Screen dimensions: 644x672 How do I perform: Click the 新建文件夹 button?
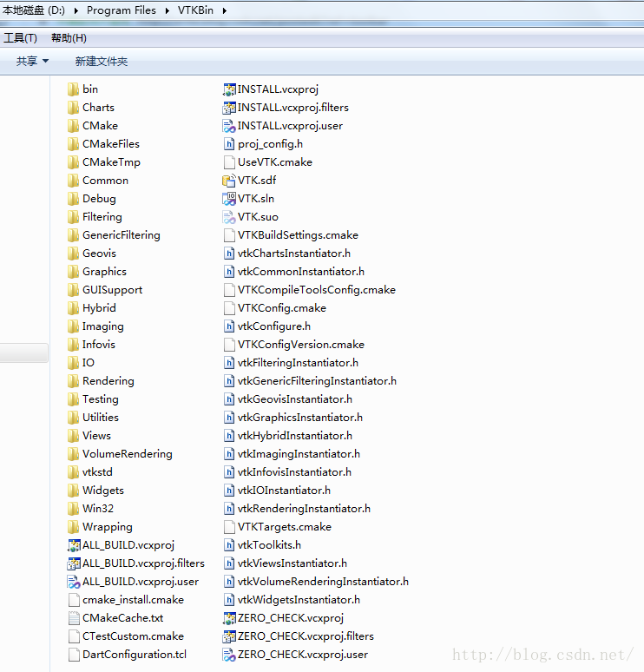pos(102,62)
